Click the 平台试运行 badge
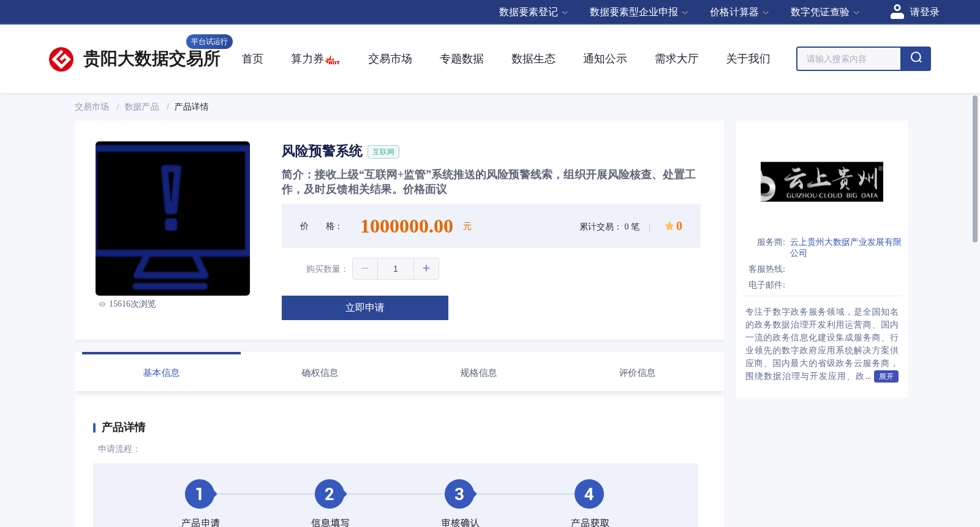This screenshot has width=980, height=527. pyautogui.click(x=209, y=42)
